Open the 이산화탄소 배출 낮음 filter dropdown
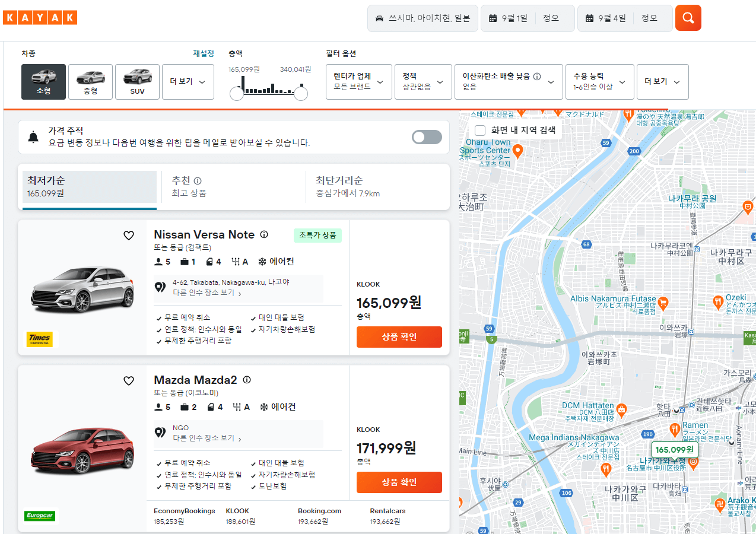This screenshot has height=534, width=756. click(509, 82)
